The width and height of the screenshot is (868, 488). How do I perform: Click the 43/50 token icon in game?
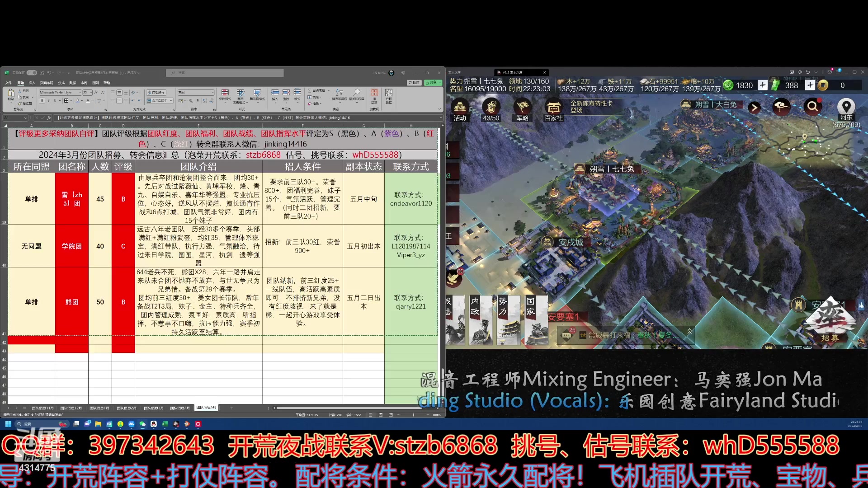pyautogui.click(x=491, y=110)
